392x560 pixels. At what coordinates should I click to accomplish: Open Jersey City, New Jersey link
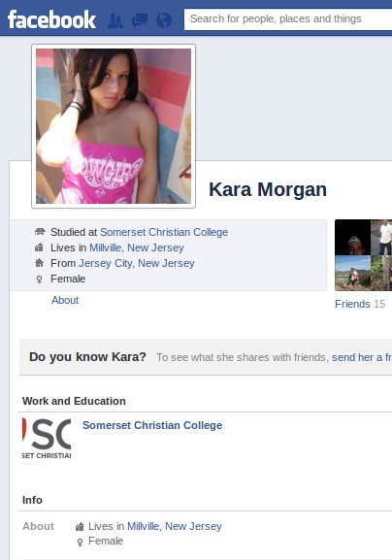click(x=137, y=263)
